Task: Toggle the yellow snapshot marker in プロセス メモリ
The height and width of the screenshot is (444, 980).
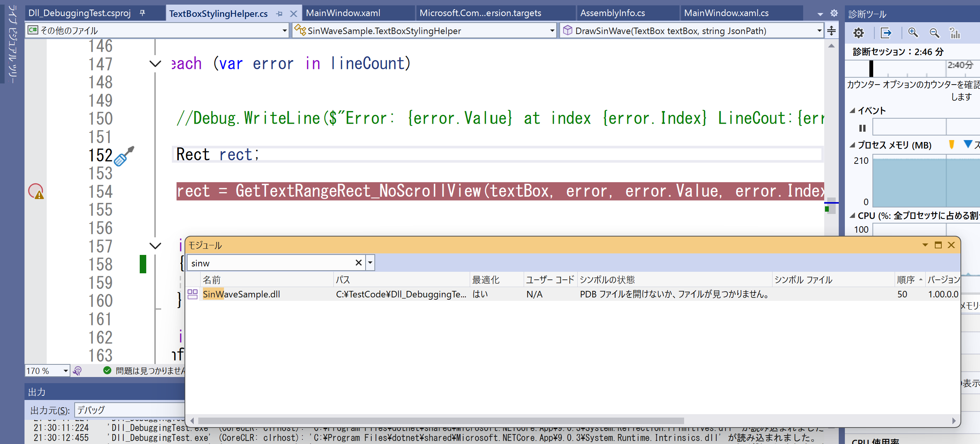Action: pos(951,145)
